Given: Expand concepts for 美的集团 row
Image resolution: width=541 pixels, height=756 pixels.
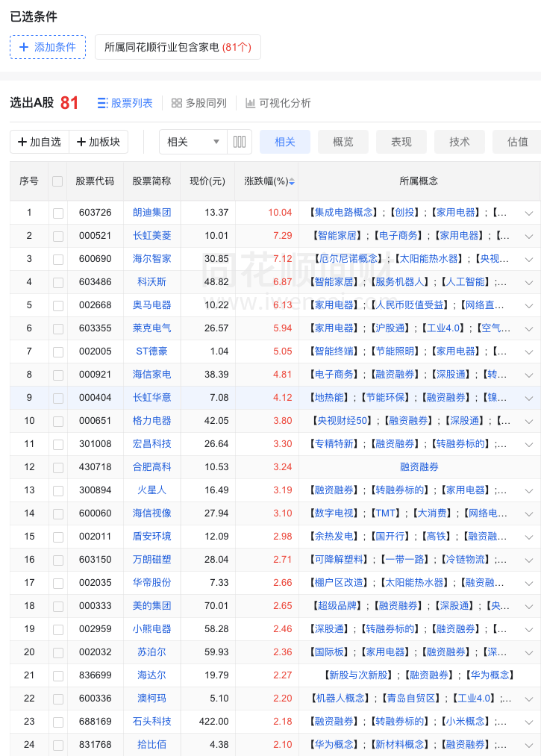Looking at the screenshot, I should click(529, 607).
